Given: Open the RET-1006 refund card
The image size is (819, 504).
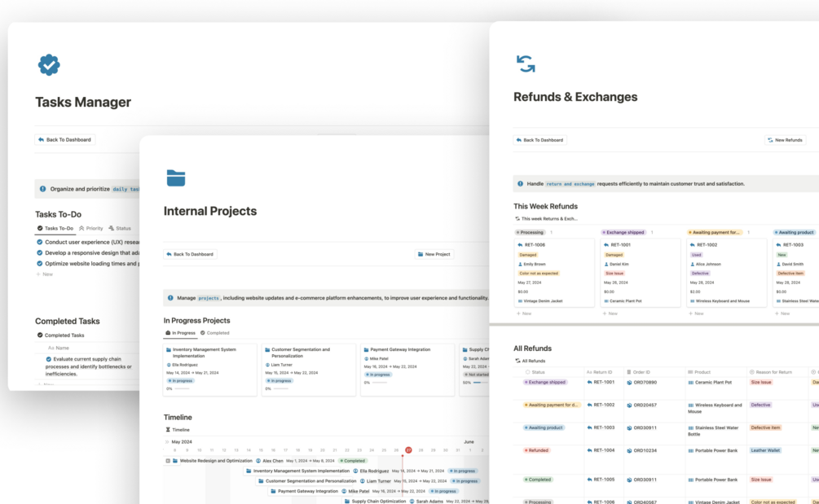Looking at the screenshot, I should click(554, 273).
